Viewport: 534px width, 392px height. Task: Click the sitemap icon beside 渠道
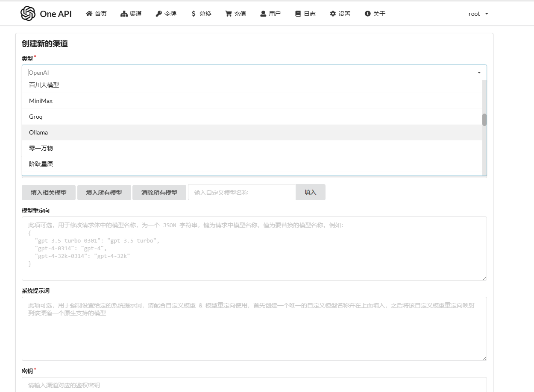[x=124, y=14]
